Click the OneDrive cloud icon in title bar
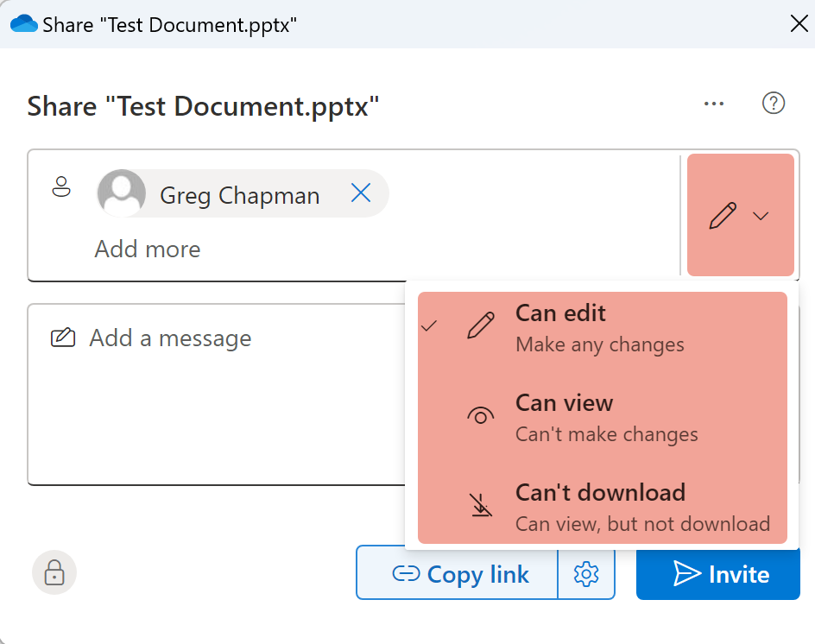The height and width of the screenshot is (644, 815). [x=23, y=23]
